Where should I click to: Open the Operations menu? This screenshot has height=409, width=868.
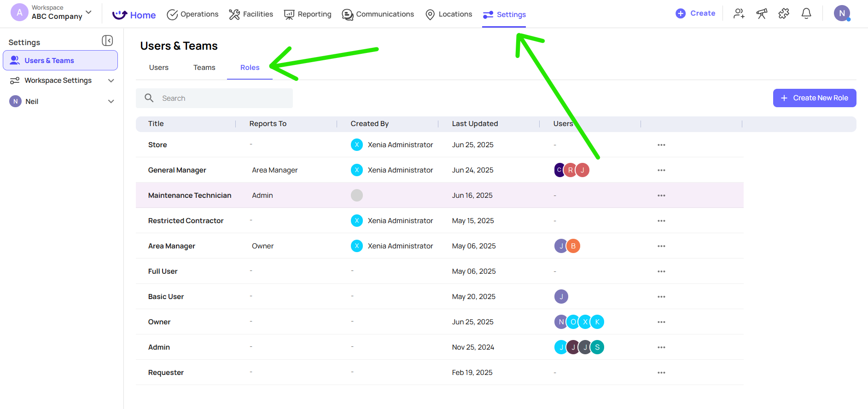click(192, 14)
